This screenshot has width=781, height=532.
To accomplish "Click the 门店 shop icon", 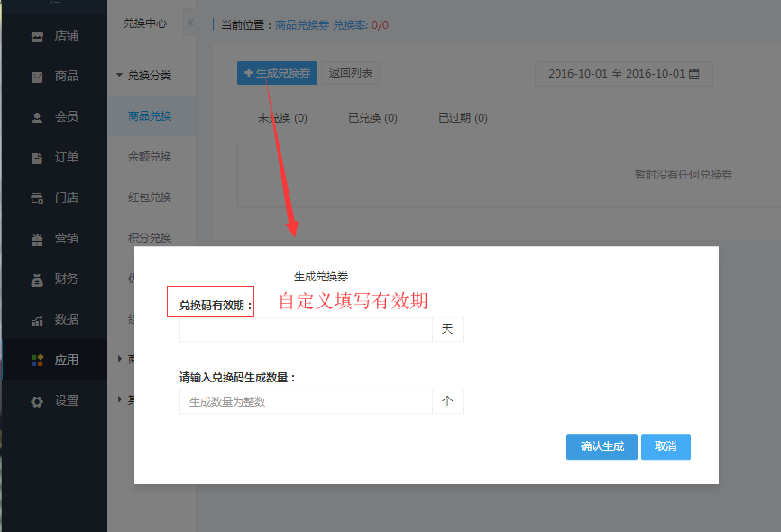I will 37,198.
